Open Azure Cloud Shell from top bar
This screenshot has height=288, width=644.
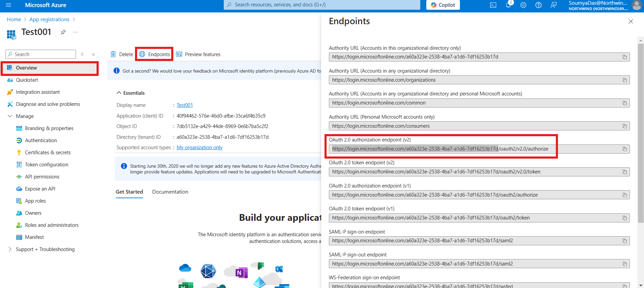tap(493, 5)
